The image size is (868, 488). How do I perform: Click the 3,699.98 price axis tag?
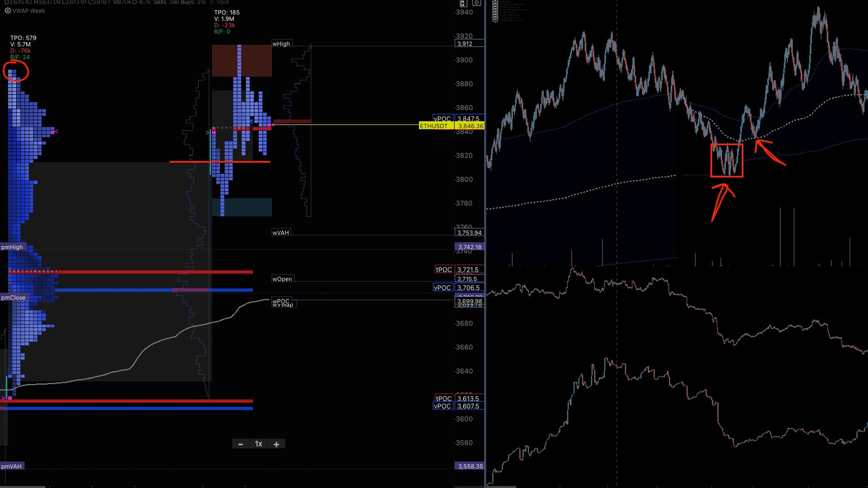tap(469, 301)
